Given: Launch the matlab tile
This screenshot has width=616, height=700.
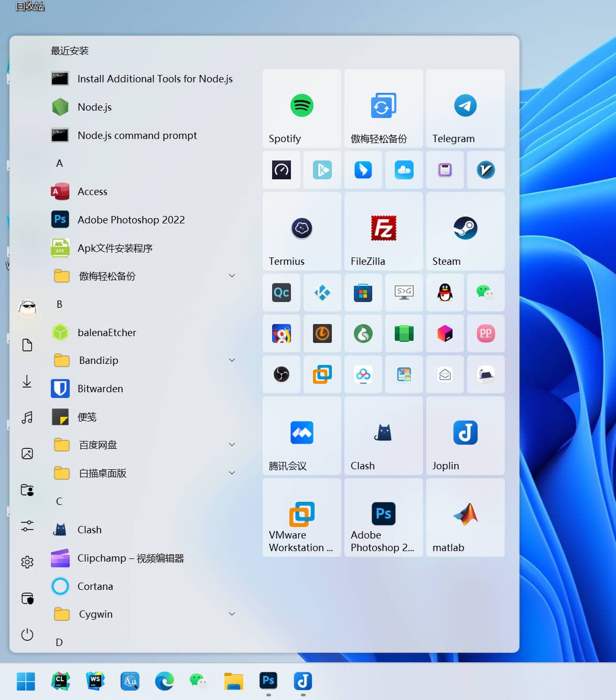Looking at the screenshot, I should 466,518.
